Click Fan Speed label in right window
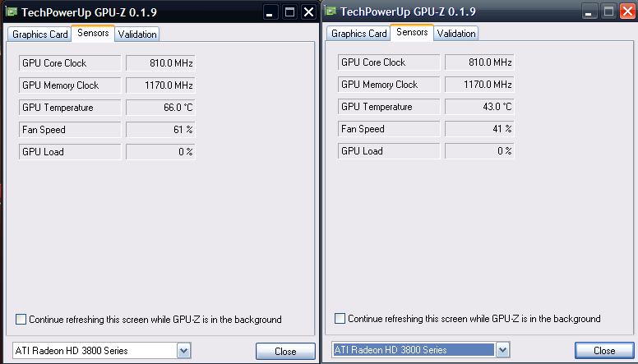The image size is (638, 364). coord(389,129)
